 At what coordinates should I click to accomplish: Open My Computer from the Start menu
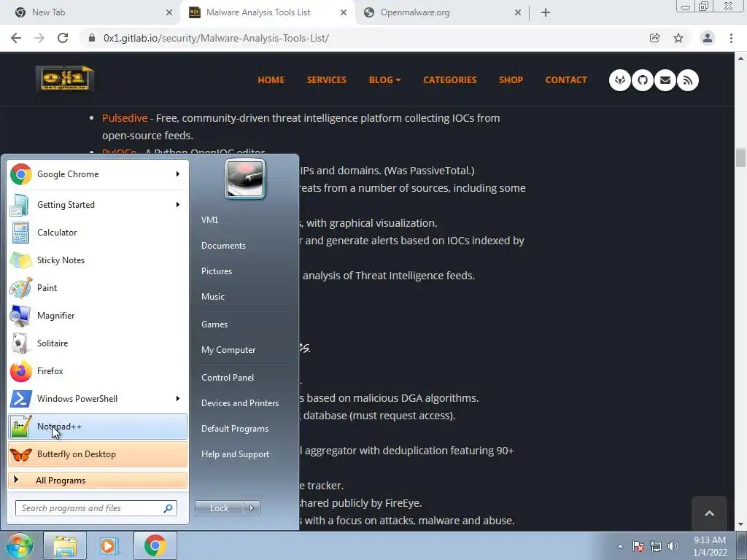(228, 350)
